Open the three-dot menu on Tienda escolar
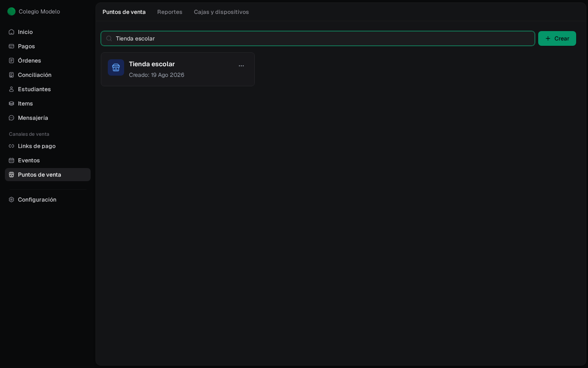The image size is (588, 368). (241, 66)
